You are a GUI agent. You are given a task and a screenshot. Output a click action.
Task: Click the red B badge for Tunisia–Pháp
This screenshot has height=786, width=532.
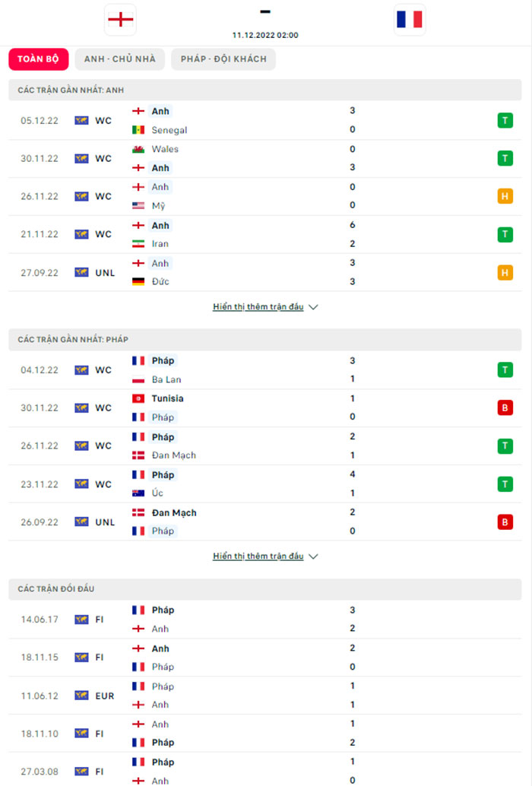504,408
